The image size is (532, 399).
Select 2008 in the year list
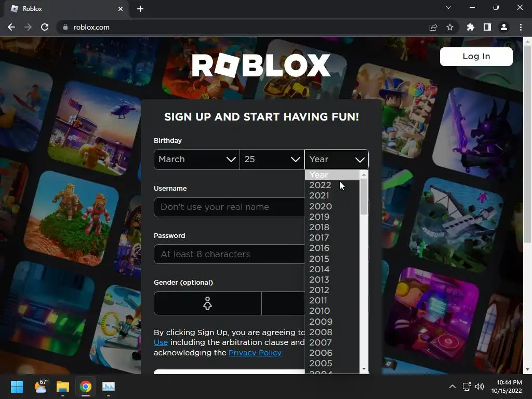coord(332,332)
